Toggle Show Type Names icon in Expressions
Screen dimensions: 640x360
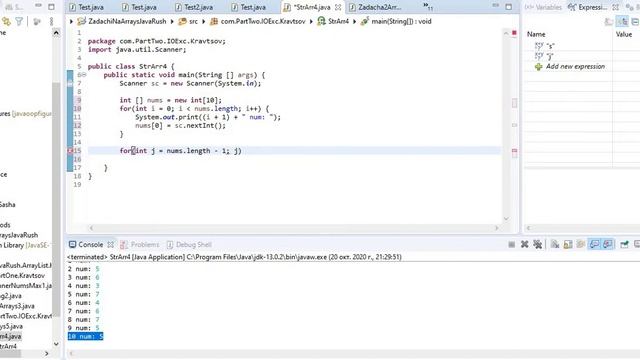(609, 22)
